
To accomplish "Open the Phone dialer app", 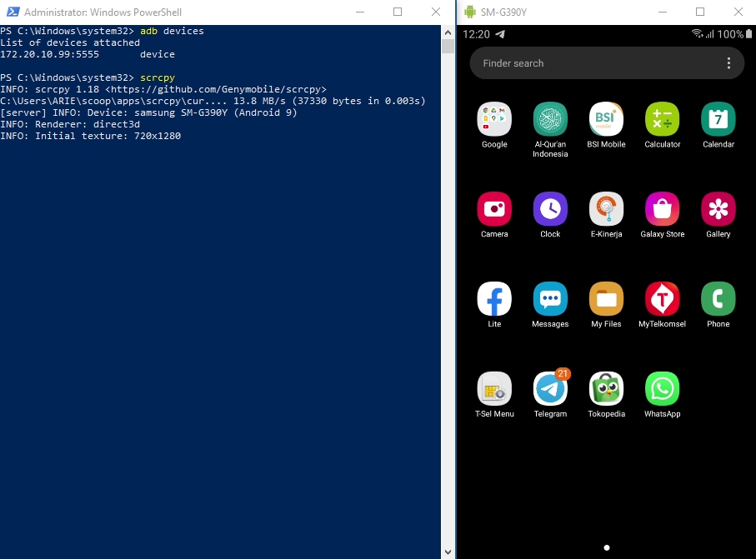I will click(x=718, y=299).
